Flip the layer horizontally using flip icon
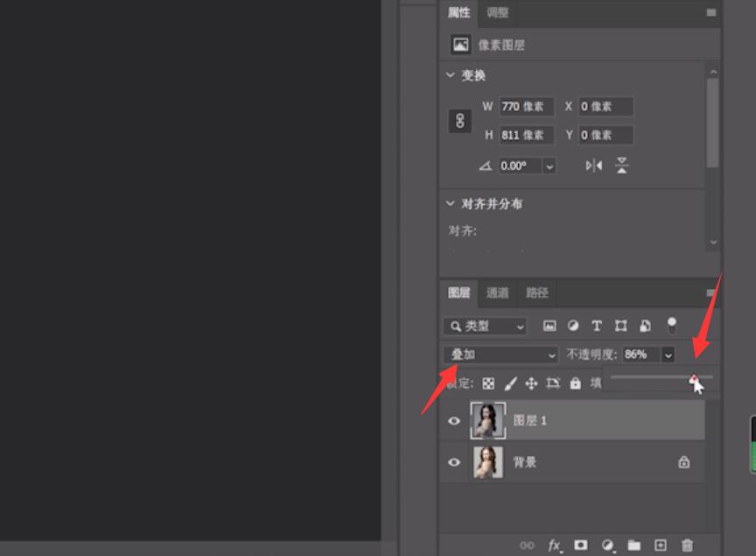 (594, 166)
